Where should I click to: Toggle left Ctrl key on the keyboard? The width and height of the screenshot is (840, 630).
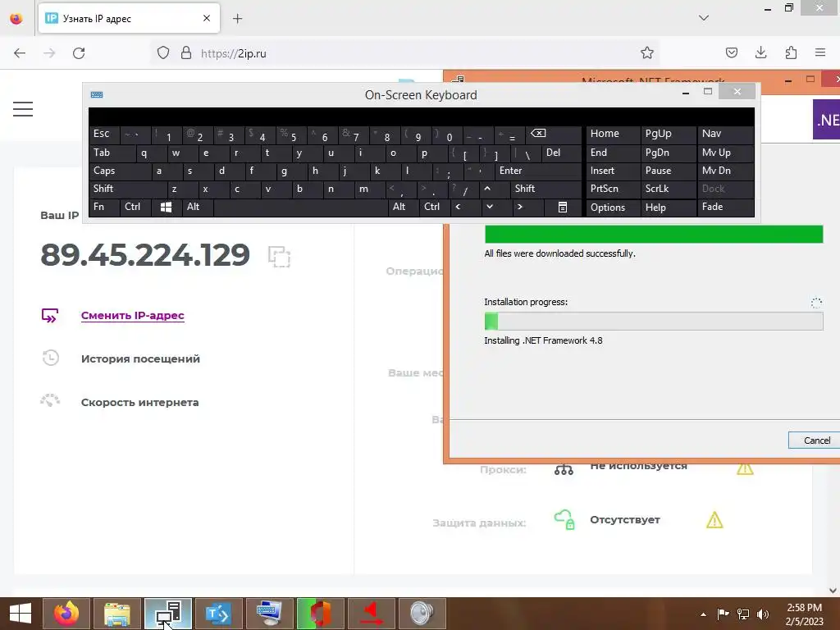pos(135,207)
